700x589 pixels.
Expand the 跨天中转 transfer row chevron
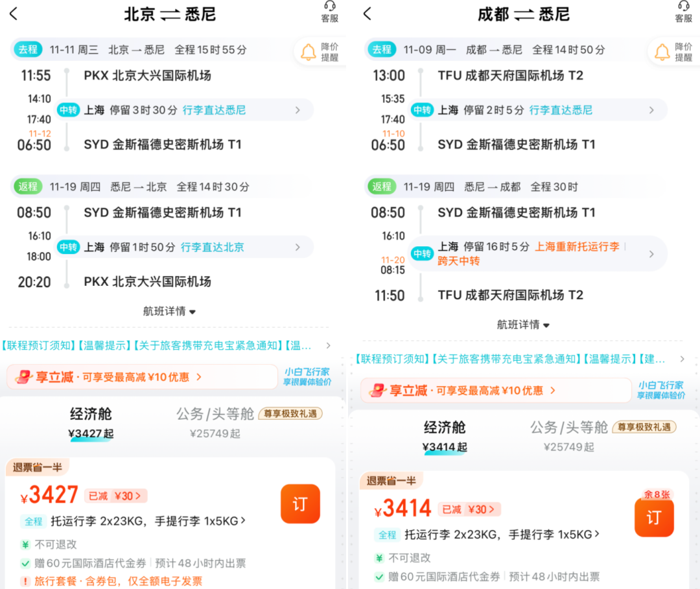point(652,254)
